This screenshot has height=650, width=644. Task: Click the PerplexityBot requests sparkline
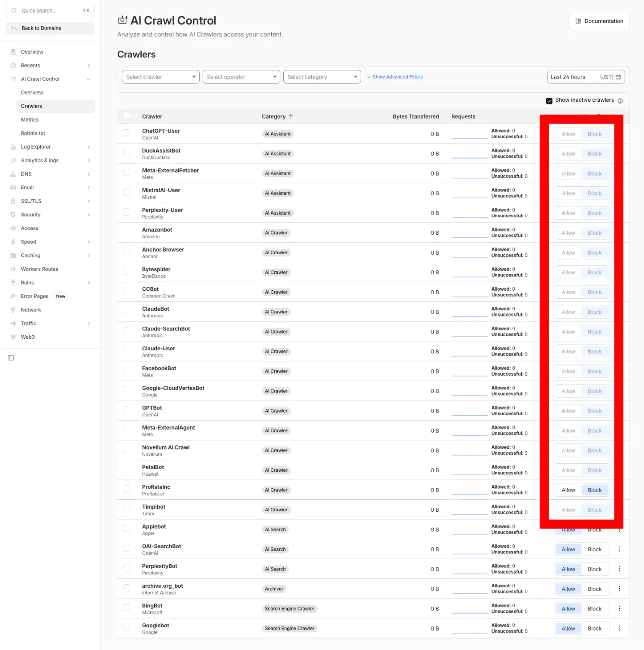469,570
